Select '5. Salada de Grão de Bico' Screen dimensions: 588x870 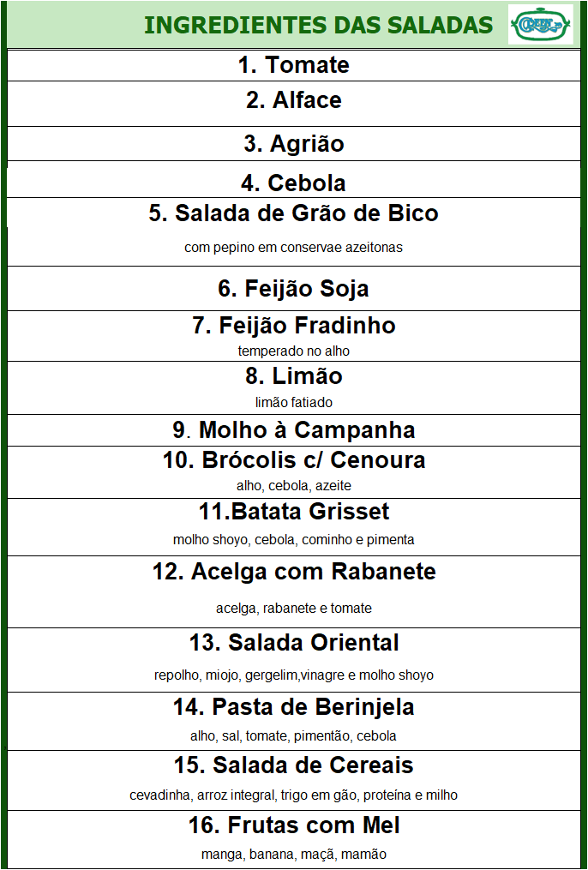click(293, 213)
